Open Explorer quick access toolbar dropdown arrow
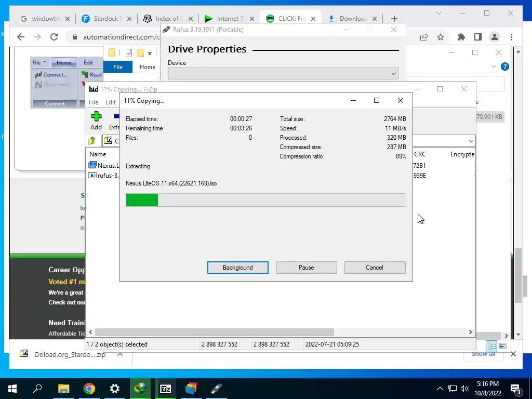The height and width of the screenshot is (399, 532). [x=150, y=54]
